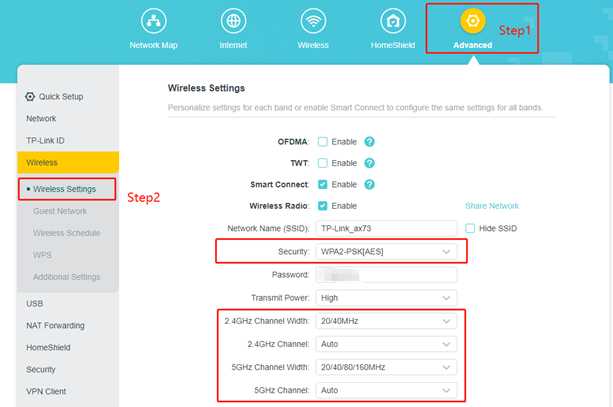Select the HomeShield icon
Screen dimensions: 613x407
point(393,21)
